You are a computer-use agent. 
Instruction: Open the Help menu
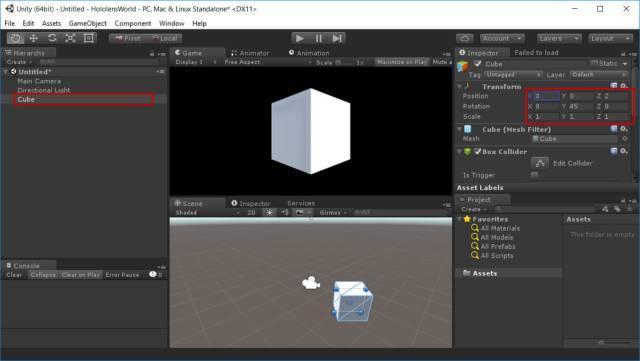[199, 24]
